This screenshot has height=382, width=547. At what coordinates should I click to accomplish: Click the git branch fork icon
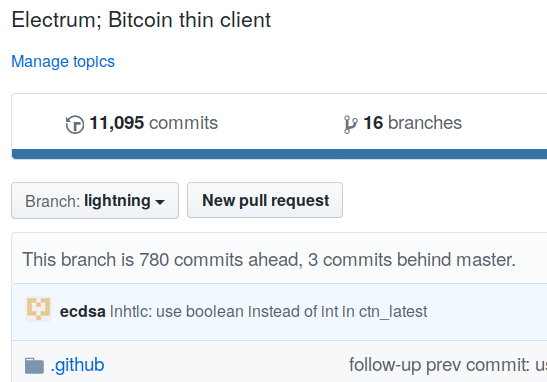[350, 125]
